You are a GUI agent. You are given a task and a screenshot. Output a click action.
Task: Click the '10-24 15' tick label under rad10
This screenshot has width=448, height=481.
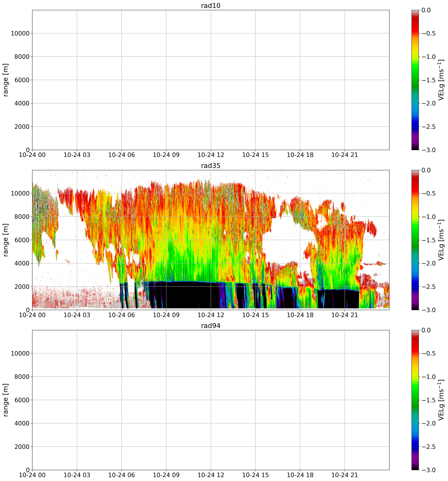coord(255,155)
